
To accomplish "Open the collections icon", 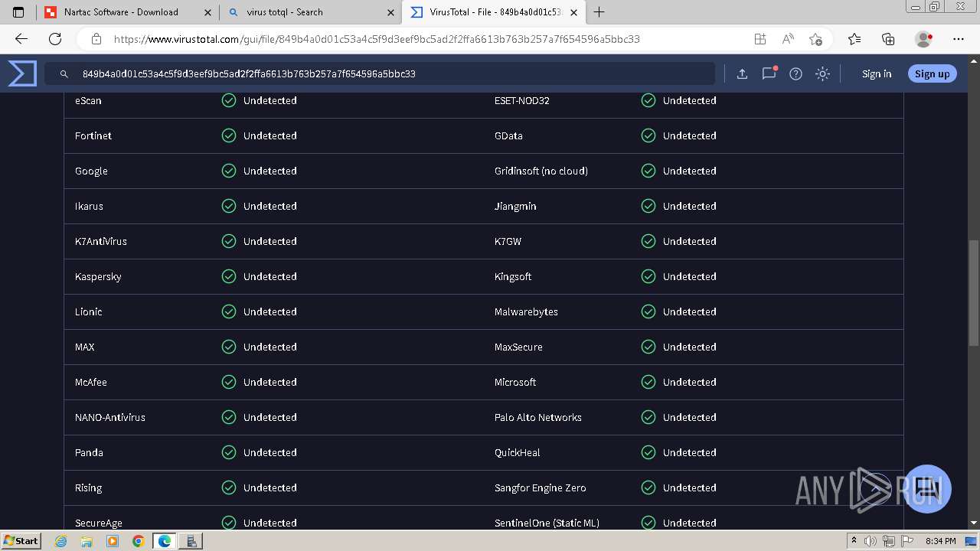I will [888, 39].
